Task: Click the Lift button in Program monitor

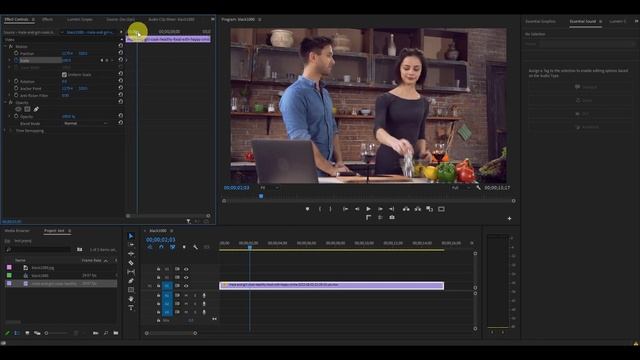Action: coord(406,209)
